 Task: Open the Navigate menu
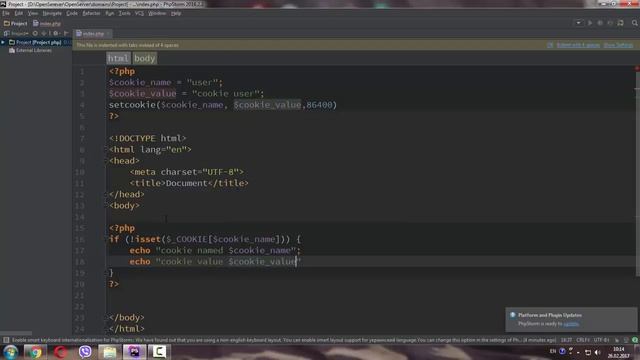pyautogui.click(x=52, y=13)
